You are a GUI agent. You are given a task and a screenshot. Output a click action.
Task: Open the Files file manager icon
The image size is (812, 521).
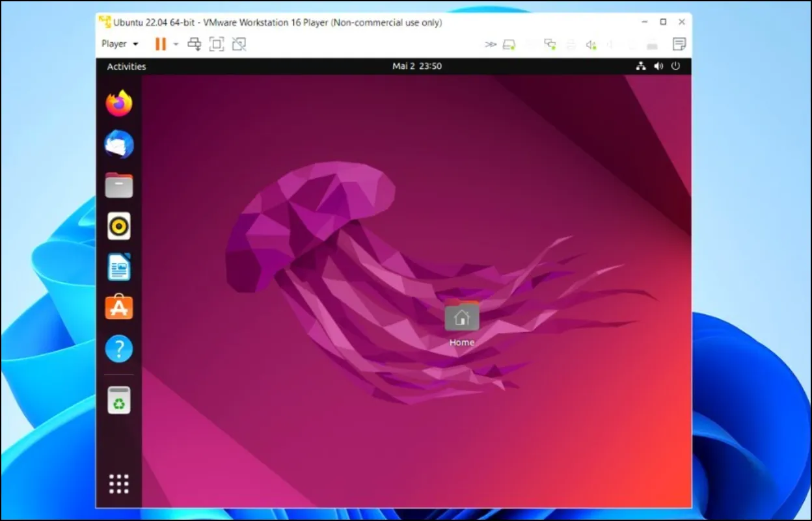pyautogui.click(x=119, y=185)
